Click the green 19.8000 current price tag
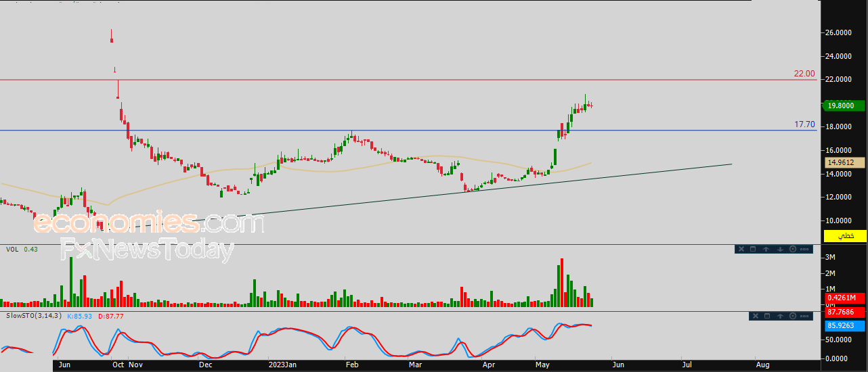Screen dimensions: 868x372 pyautogui.click(x=844, y=106)
